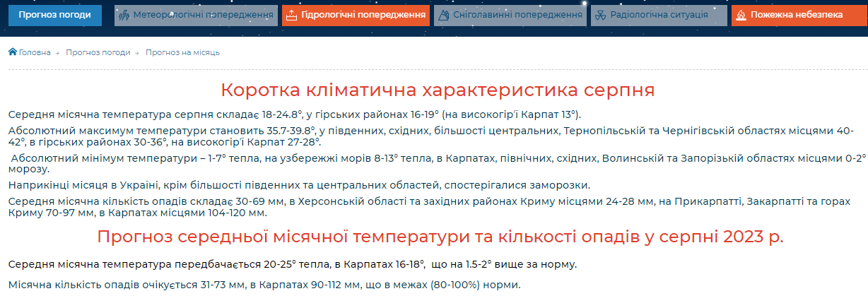868x308 pixels.
Task: Click the home icon in the breadcrumb
Action: pyautogui.click(x=13, y=52)
